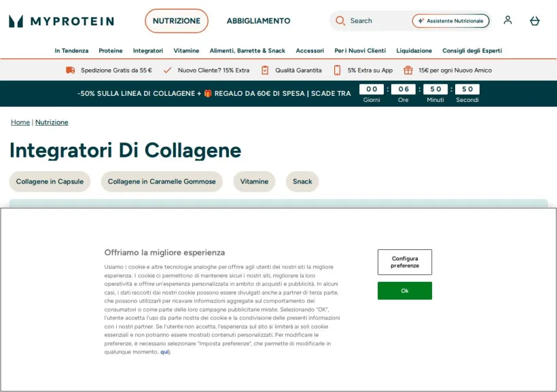Open the Liquidazione menu
The image size is (557, 392).
(414, 51)
